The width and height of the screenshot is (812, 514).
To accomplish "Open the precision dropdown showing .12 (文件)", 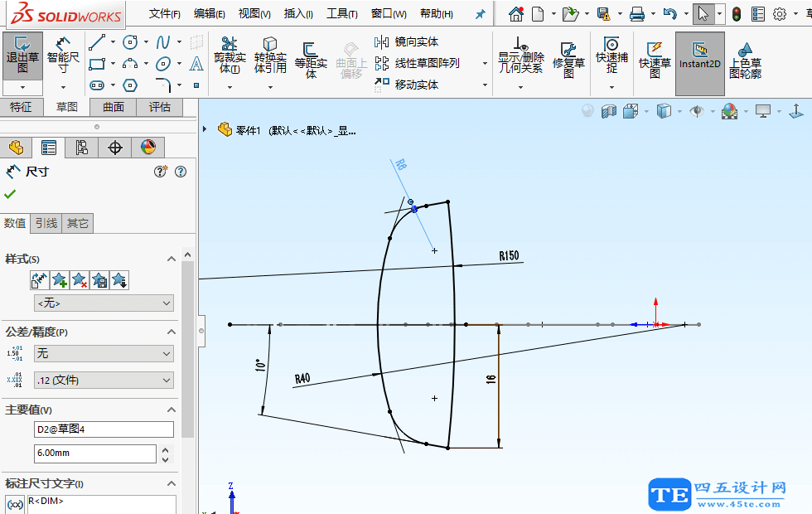I will (103, 380).
